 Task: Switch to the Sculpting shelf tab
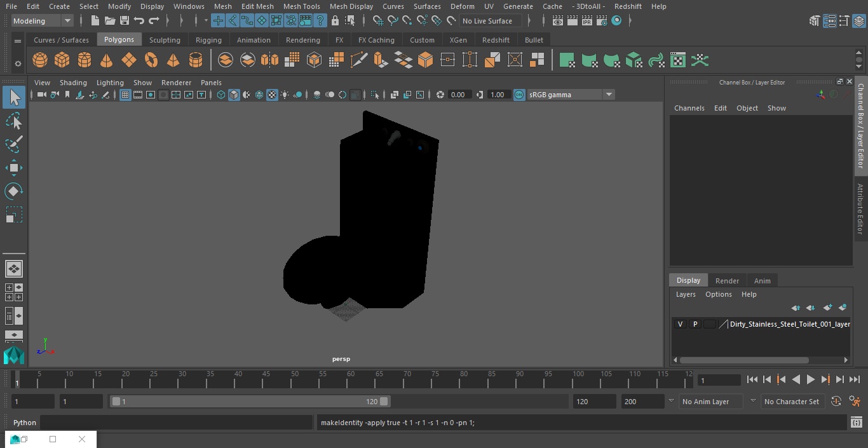(165, 40)
